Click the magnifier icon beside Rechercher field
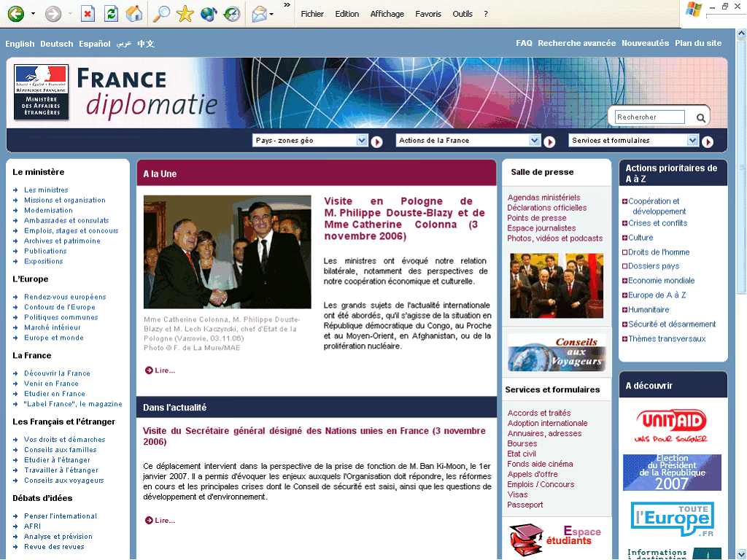The image size is (747, 560). tap(700, 117)
